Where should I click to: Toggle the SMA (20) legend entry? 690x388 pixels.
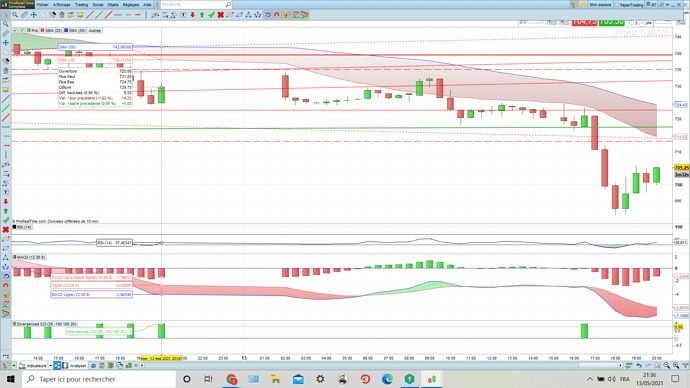(x=51, y=31)
